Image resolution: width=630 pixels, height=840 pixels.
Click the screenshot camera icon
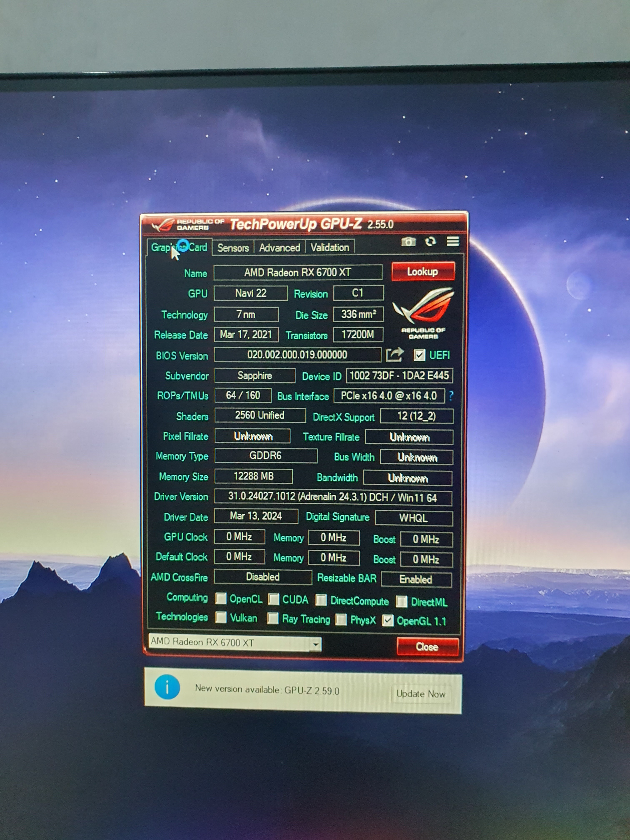click(408, 241)
